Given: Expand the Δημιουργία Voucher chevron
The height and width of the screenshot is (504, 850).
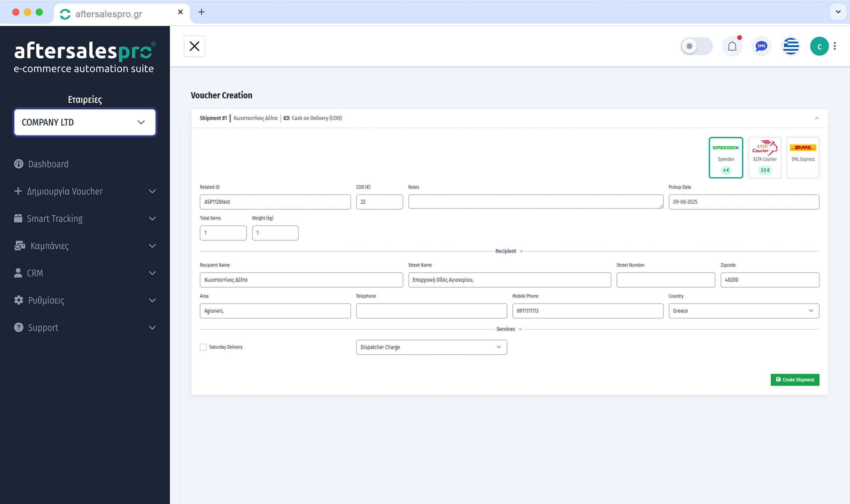Looking at the screenshot, I should coord(152,191).
